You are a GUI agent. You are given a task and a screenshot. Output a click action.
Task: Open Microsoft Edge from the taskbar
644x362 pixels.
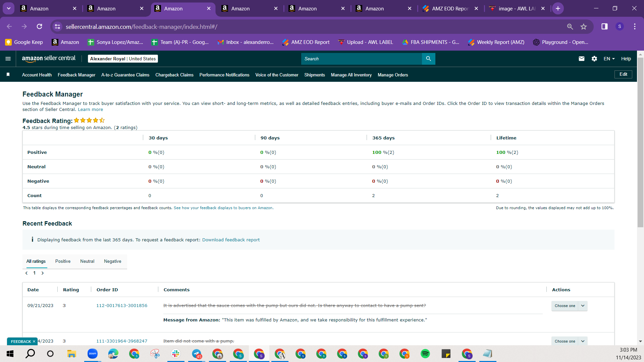coord(113,354)
